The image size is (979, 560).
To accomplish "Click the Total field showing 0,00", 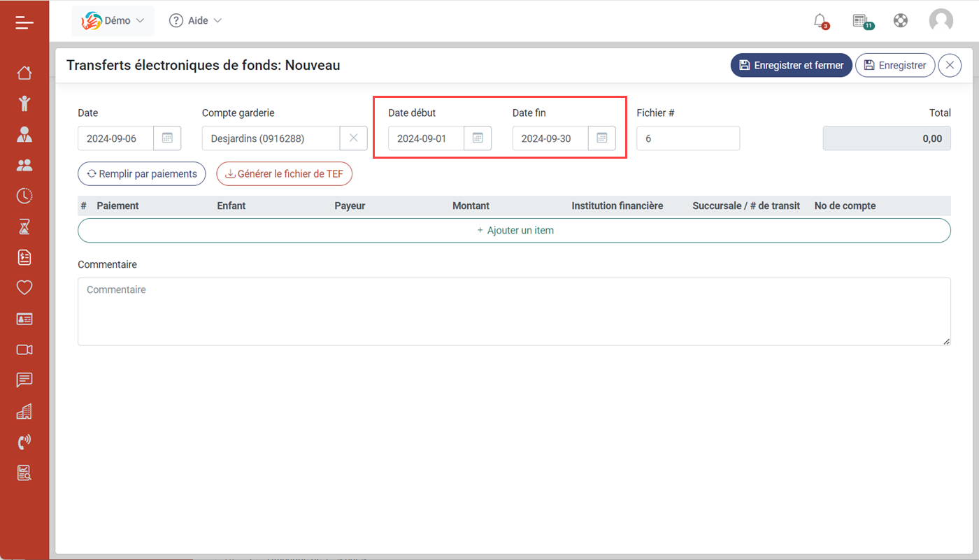I will (887, 138).
